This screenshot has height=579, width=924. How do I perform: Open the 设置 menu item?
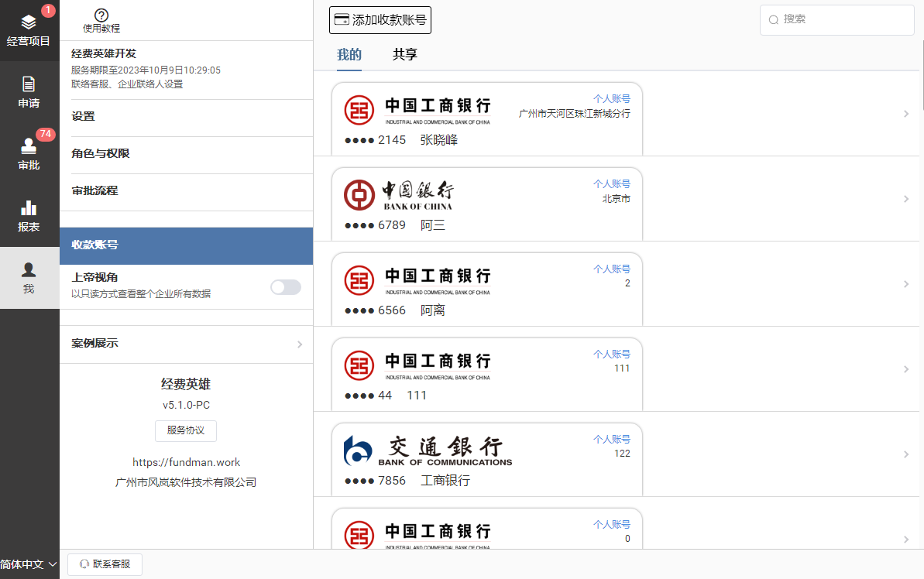click(x=186, y=117)
